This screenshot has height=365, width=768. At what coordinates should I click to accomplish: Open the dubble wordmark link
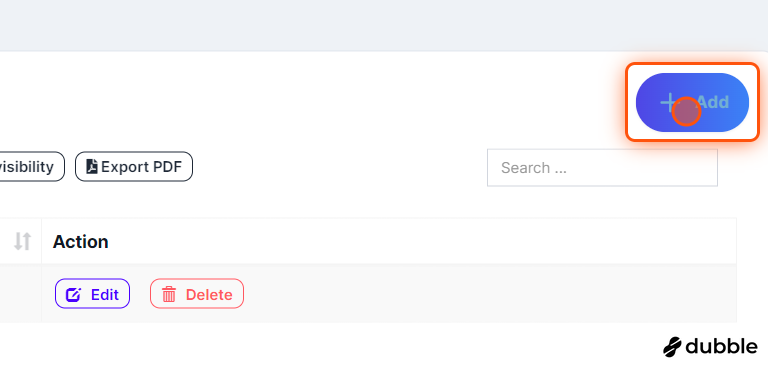[721, 347]
